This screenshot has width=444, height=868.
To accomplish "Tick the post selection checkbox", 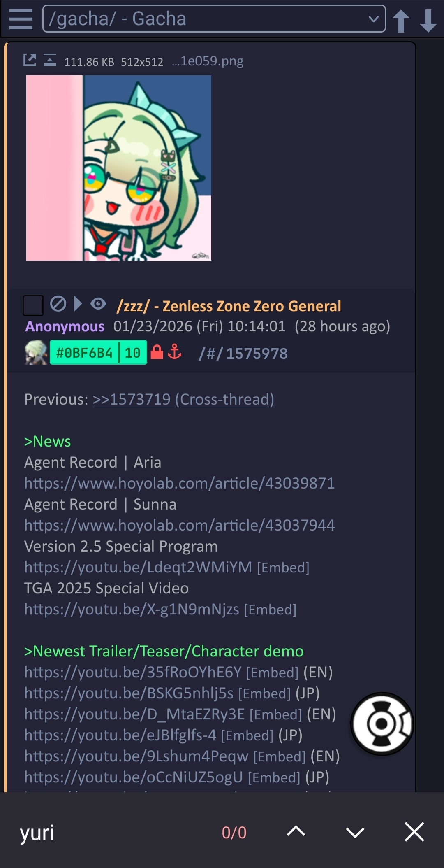I will 33,305.
